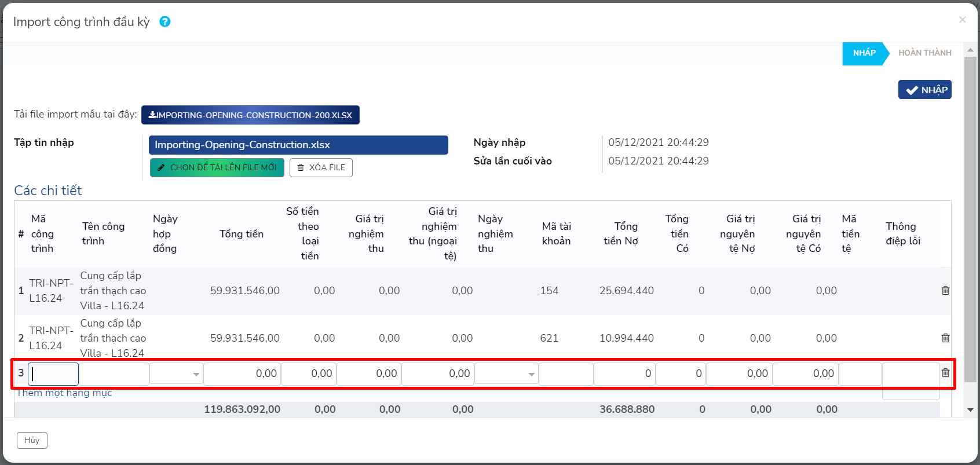Focus row 3 Mã tài khoản field
The width and height of the screenshot is (980, 465).
(x=566, y=374)
